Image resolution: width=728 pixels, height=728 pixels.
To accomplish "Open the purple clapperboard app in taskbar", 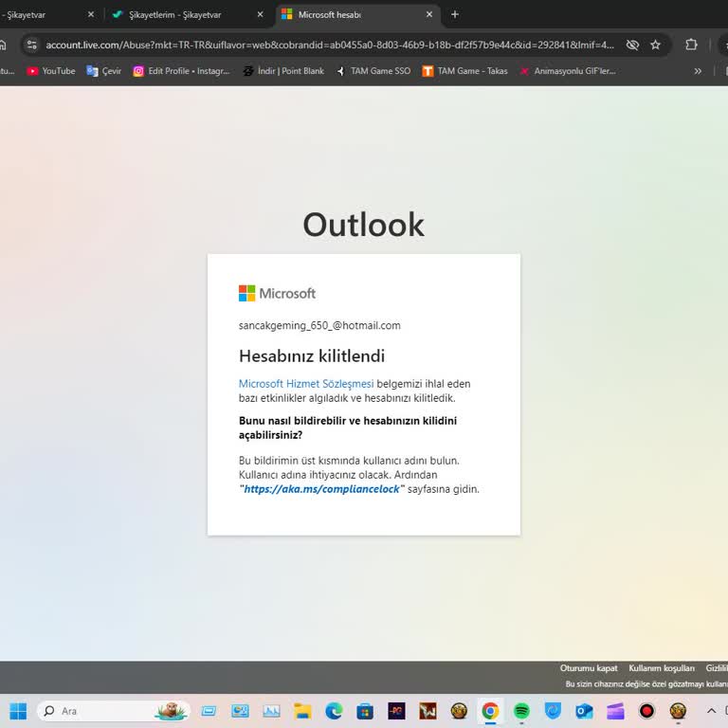I will [615, 710].
